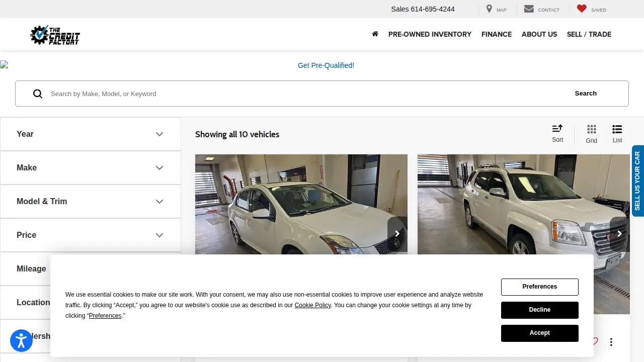Open the About Us menu

tap(539, 34)
